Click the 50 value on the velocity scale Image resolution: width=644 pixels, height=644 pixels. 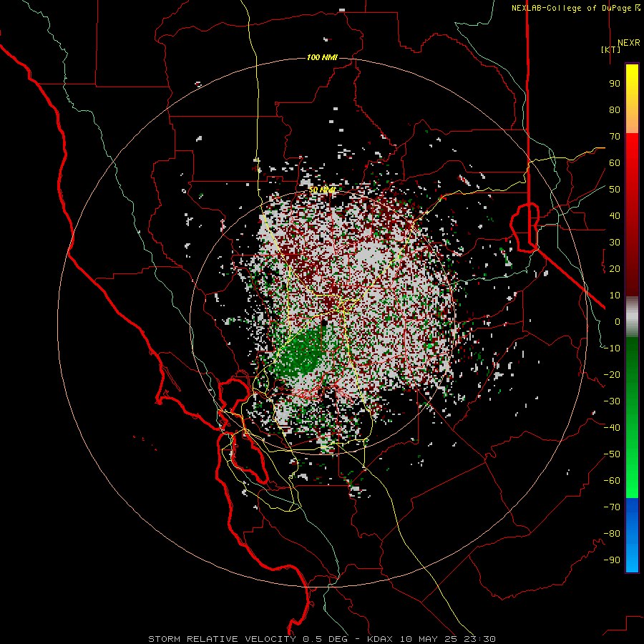[x=615, y=190]
